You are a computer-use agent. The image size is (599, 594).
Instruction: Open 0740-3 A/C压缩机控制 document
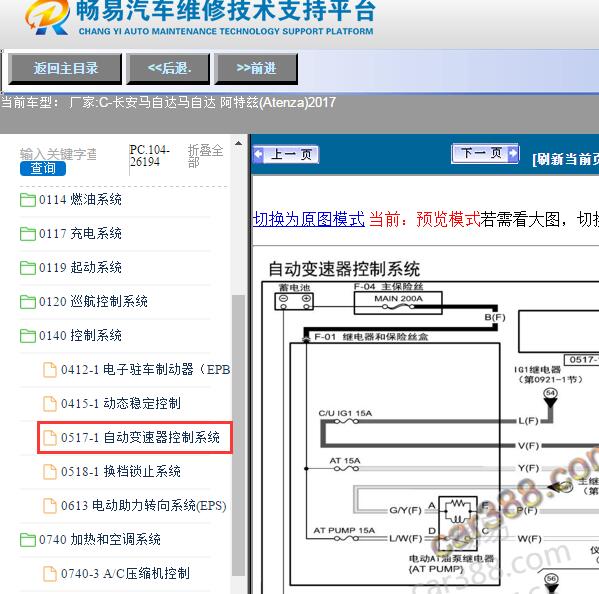coord(125,573)
